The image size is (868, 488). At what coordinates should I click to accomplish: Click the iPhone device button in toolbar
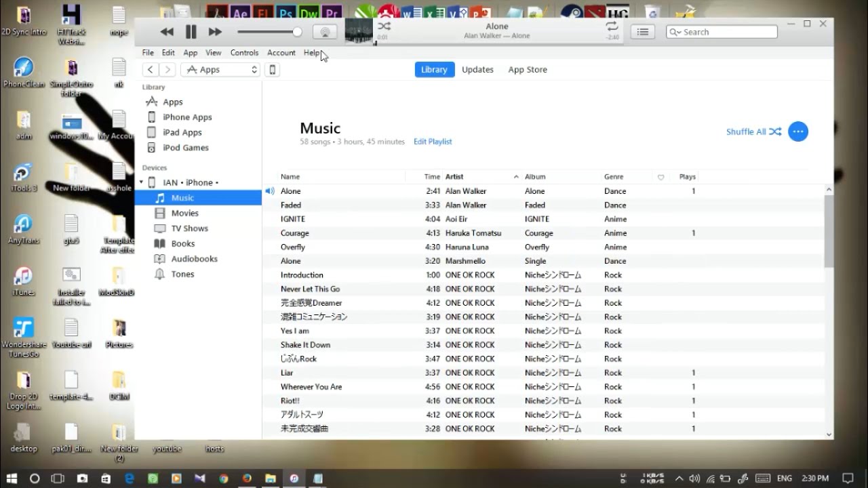point(273,70)
